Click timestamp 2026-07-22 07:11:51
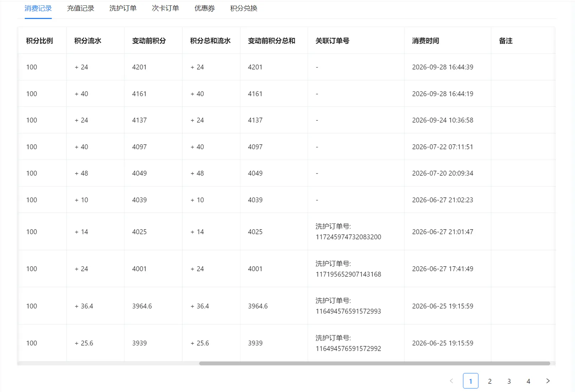 coord(443,147)
